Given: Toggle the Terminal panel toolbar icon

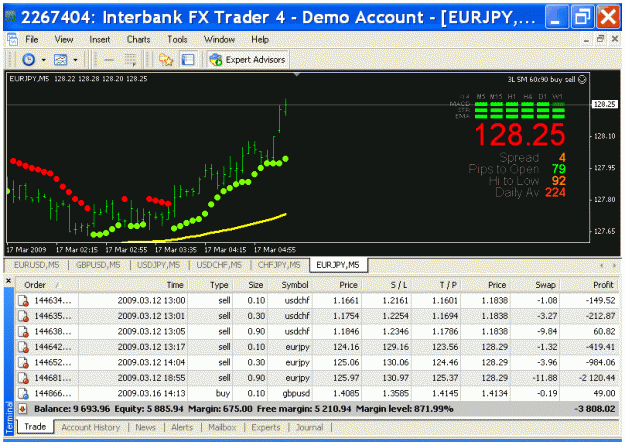Looking at the screenshot, I should point(188,60).
